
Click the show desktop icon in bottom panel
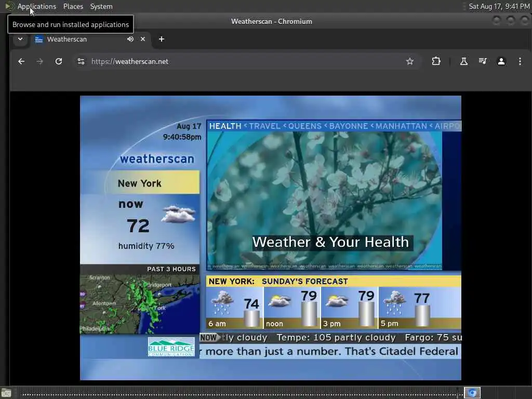[6, 393]
